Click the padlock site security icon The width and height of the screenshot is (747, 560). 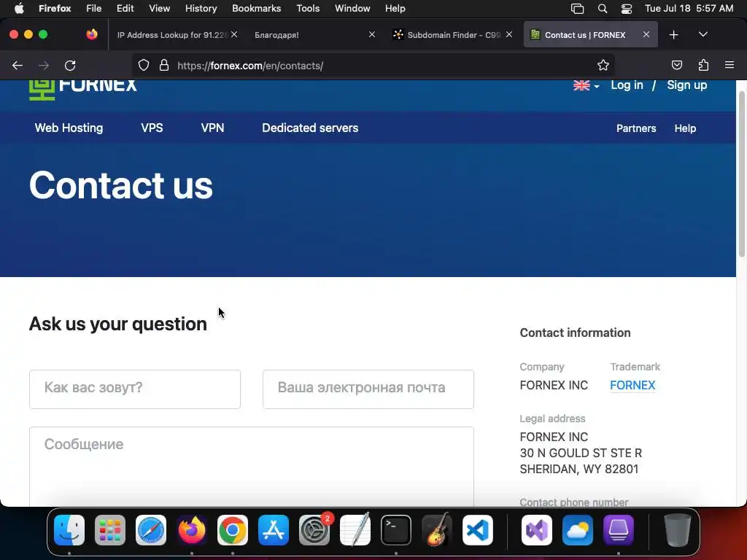coord(164,65)
